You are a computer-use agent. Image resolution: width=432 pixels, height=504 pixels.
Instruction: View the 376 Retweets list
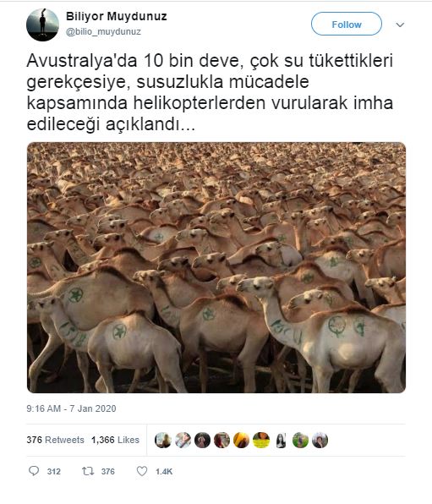coord(55,440)
